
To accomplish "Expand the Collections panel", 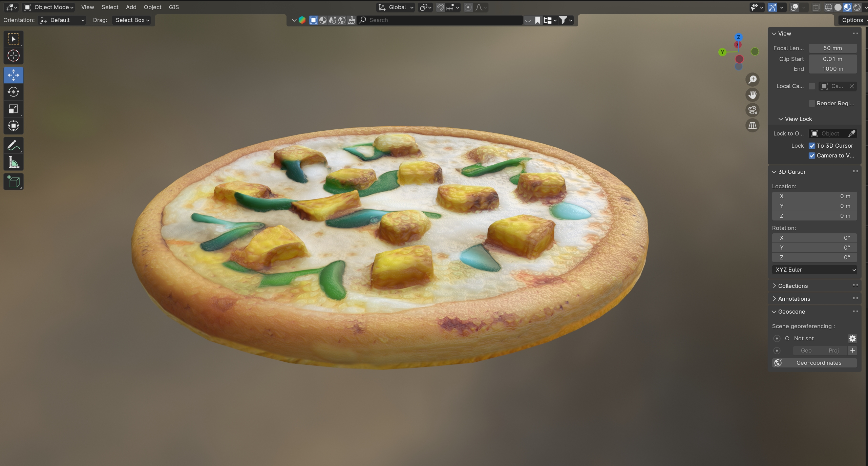I will click(x=792, y=286).
